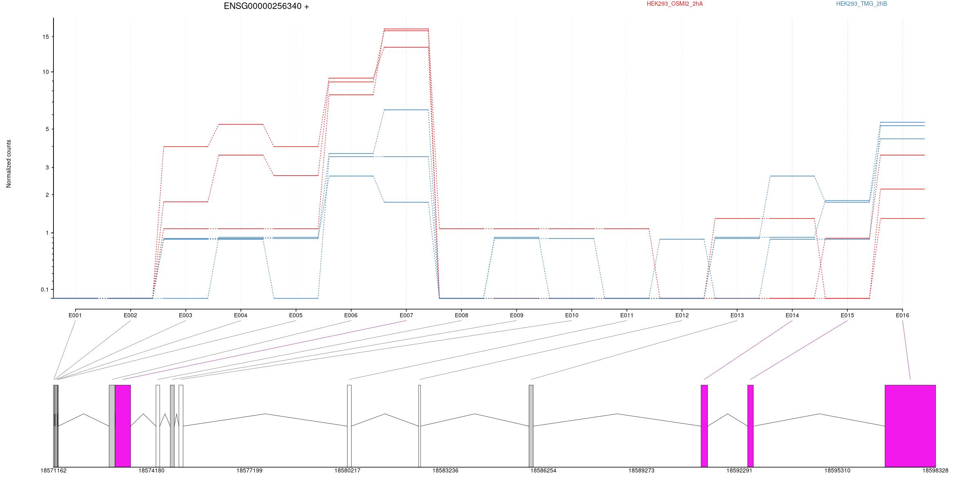Click exon label E002

[x=130, y=315]
